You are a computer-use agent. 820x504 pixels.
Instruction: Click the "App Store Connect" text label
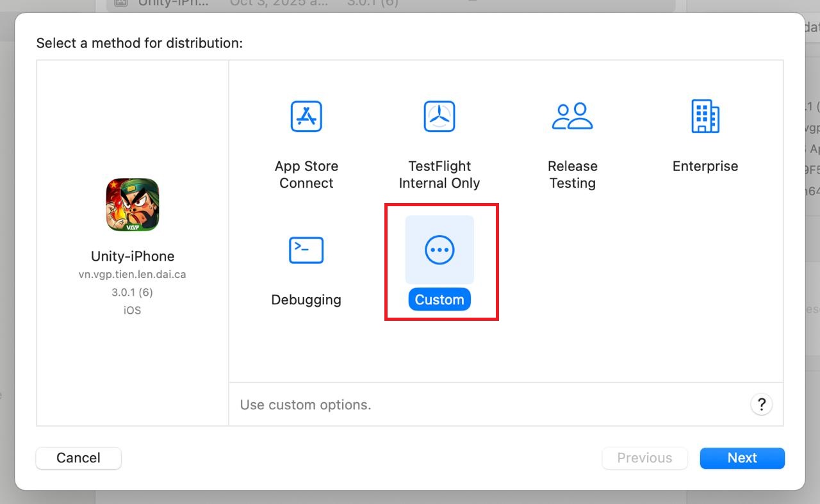click(306, 174)
